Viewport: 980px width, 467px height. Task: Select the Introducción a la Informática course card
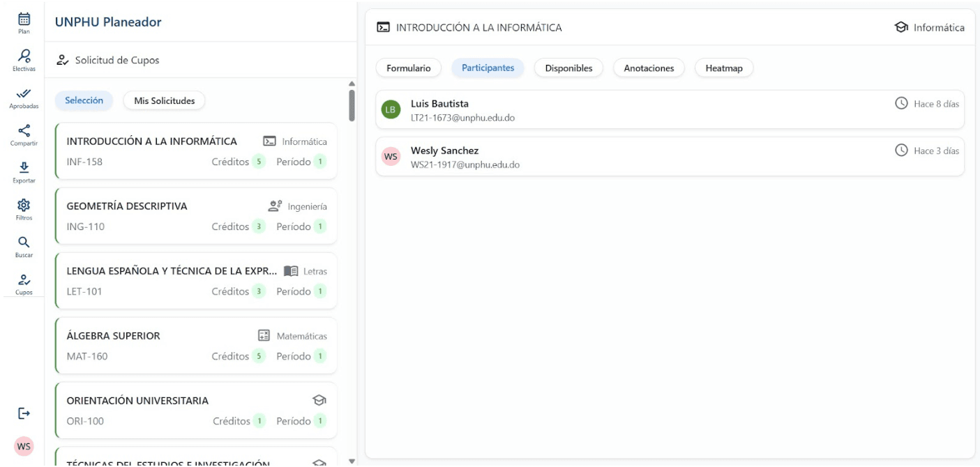click(196, 151)
